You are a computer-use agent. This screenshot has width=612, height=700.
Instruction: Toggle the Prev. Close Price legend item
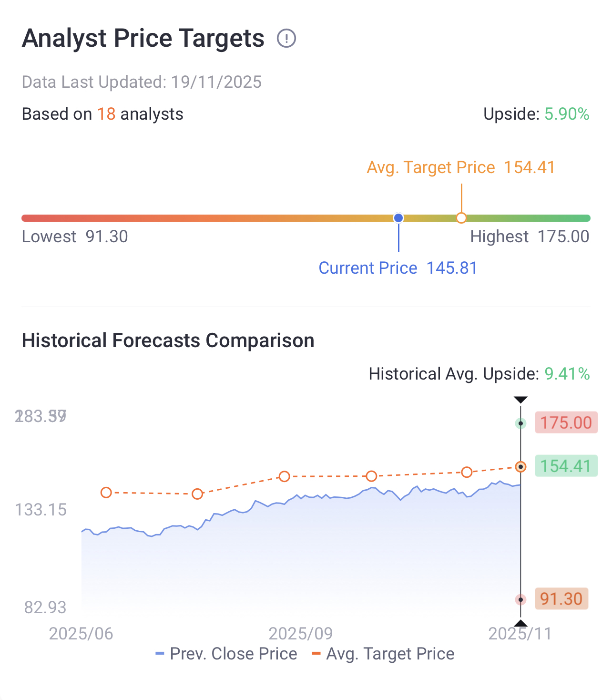click(x=227, y=654)
